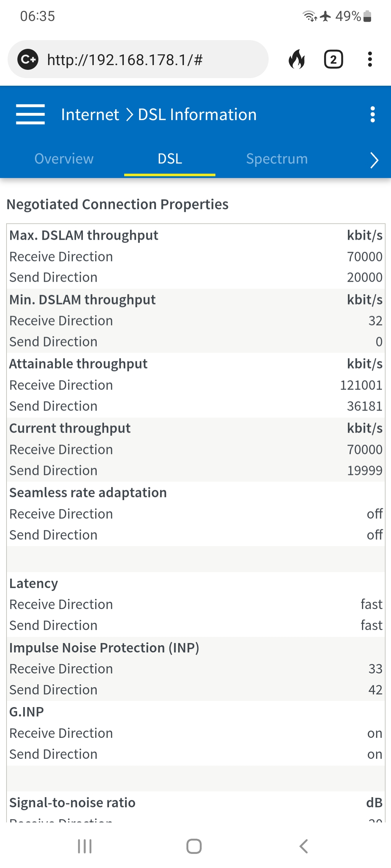Open the Android recent apps view
The width and height of the screenshot is (391, 868).
[x=85, y=846]
